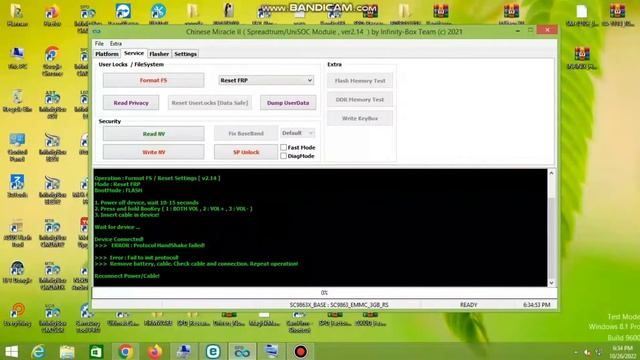Open the Default dropdown beside Fix BaseBand
This screenshot has width=640, height=360.
[x=298, y=133]
